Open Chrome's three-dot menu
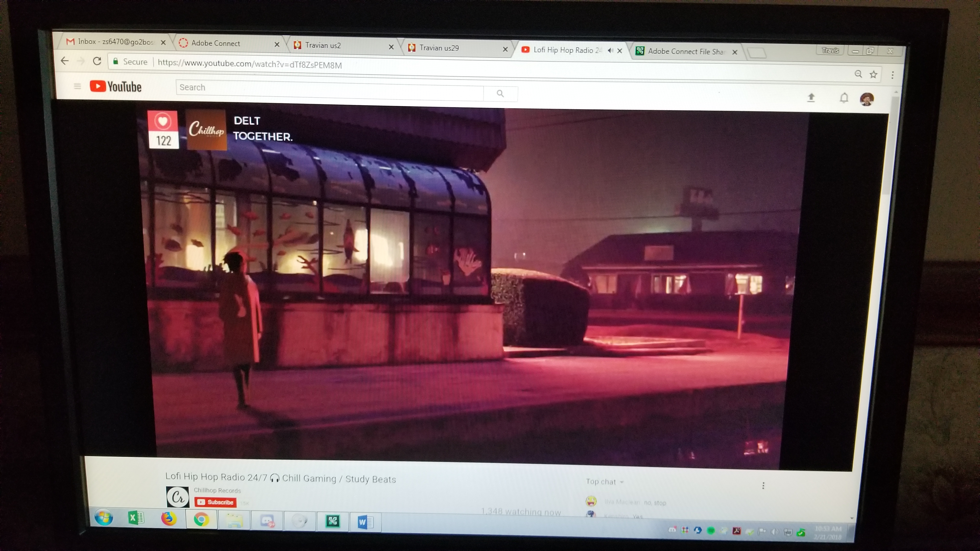The image size is (980, 551). 892,75
